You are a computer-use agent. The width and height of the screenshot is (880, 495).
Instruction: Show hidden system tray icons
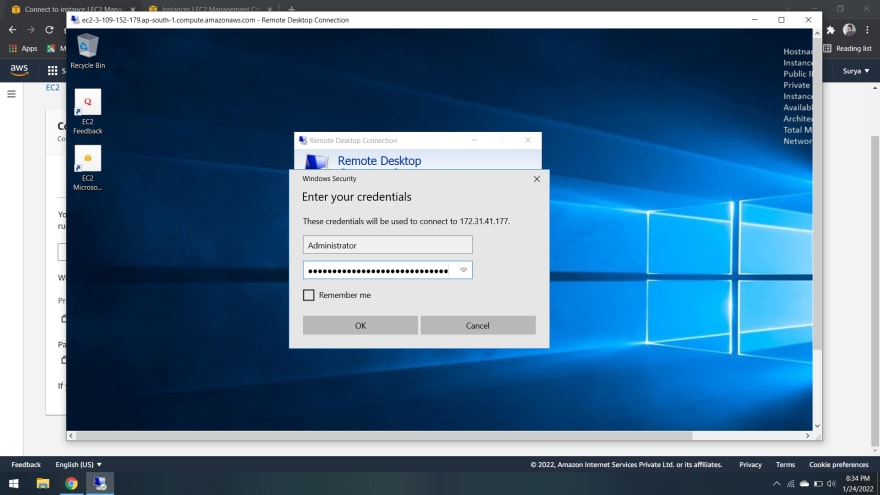777,484
